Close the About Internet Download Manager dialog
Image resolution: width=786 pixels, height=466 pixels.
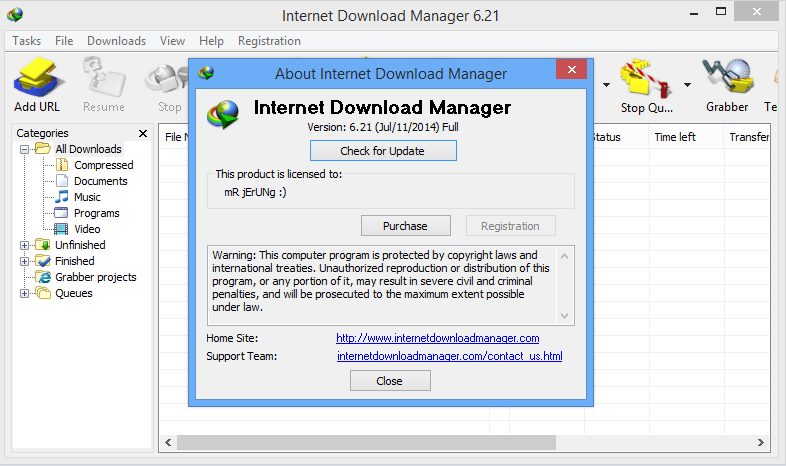571,69
